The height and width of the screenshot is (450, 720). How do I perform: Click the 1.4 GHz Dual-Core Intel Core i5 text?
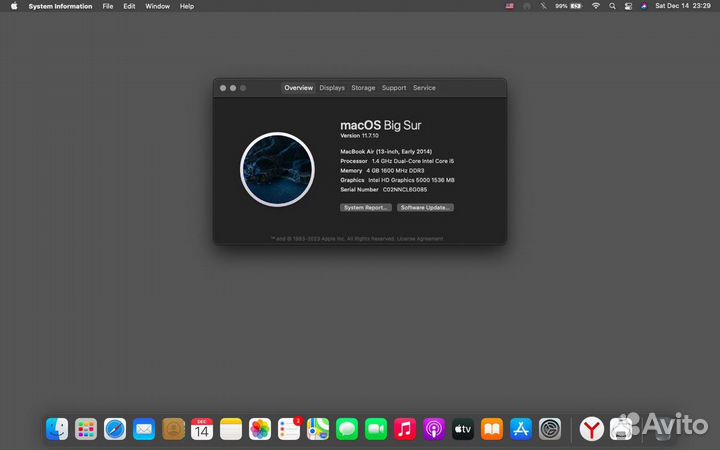(413, 161)
